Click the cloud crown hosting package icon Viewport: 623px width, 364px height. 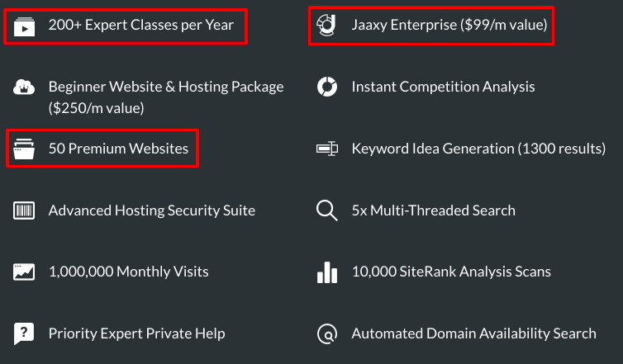[24, 87]
